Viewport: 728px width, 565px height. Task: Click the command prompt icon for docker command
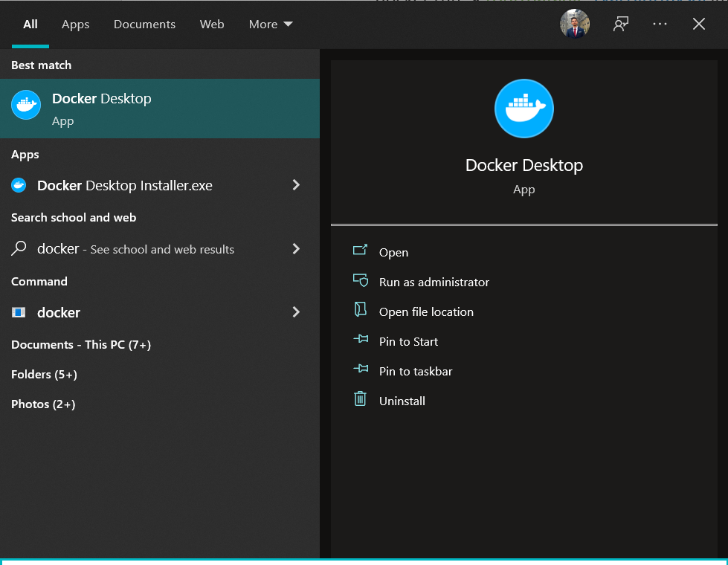[x=17, y=312]
